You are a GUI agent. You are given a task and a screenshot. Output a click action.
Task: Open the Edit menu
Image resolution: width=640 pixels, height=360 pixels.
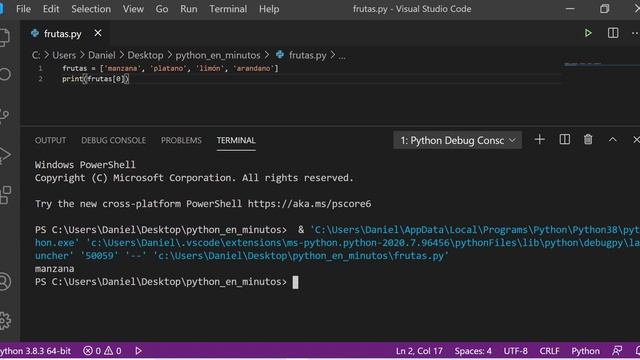(51, 9)
